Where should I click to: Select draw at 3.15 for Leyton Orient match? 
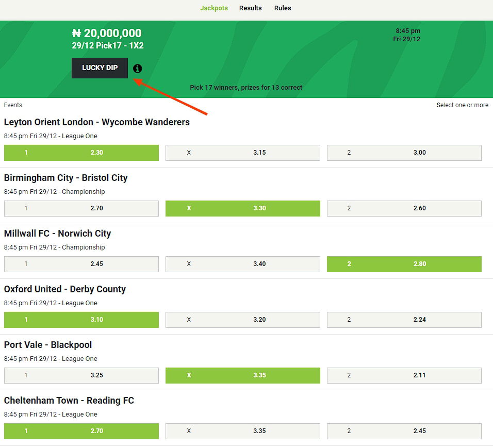pyautogui.click(x=242, y=153)
